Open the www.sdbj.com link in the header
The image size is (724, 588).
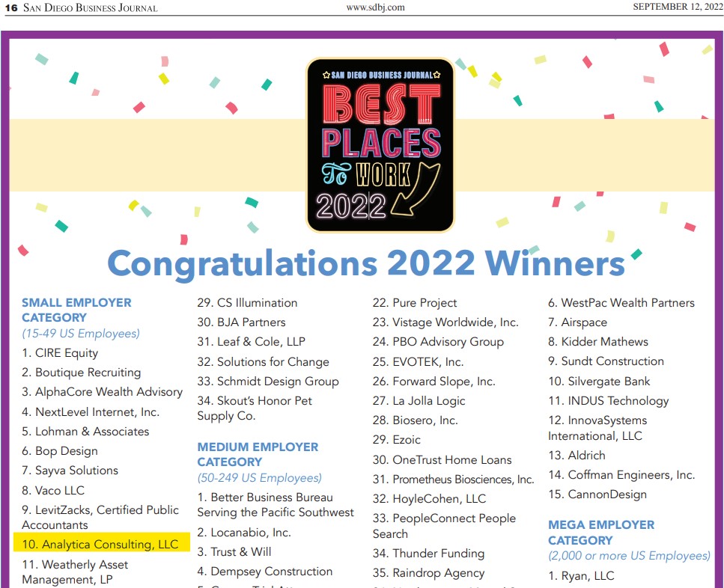[x=375, y=7]
